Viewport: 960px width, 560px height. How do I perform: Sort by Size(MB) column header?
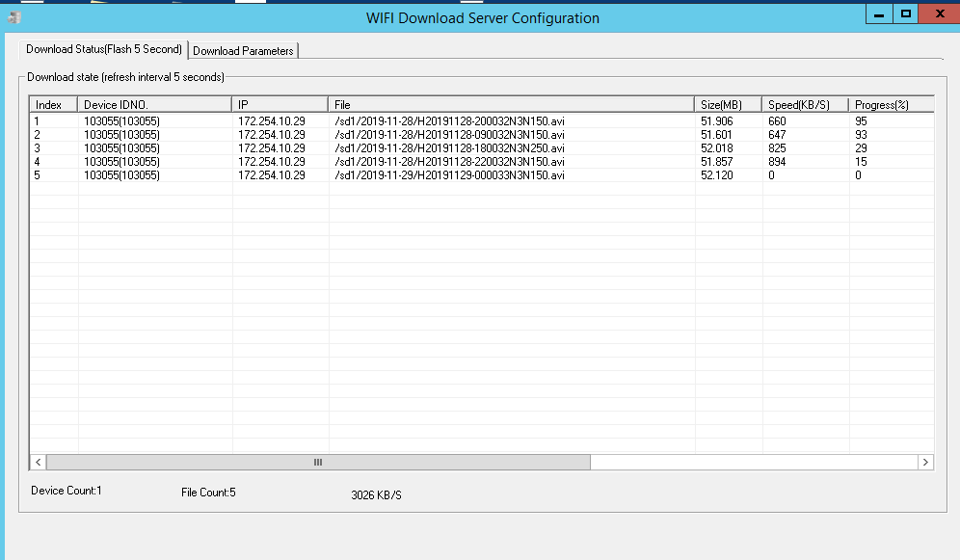point(728,105)
